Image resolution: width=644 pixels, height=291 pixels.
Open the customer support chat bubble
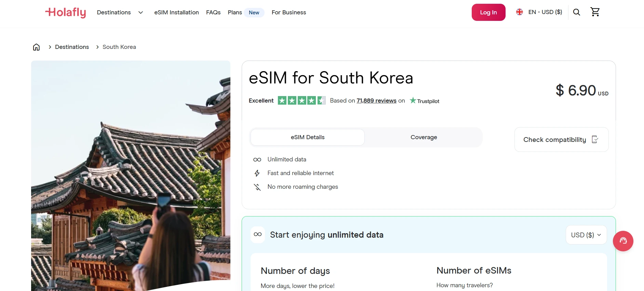(x=623, y=241)
